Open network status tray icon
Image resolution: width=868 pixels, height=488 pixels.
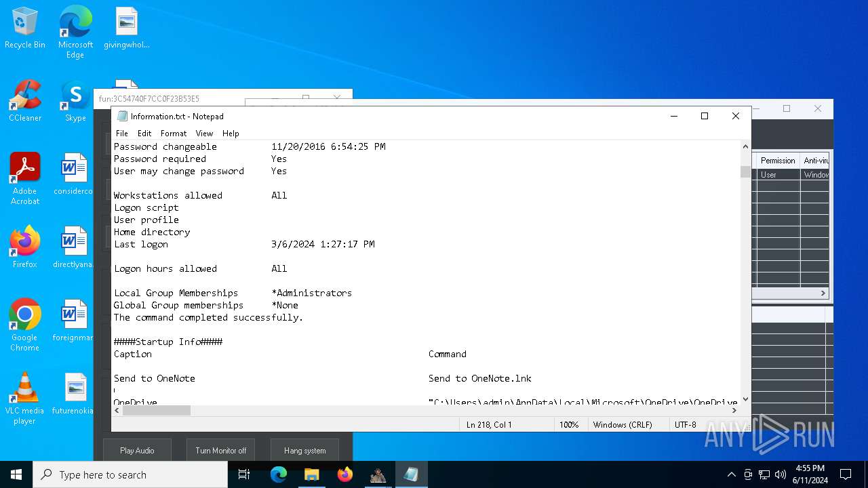click(x=764, y=474)
